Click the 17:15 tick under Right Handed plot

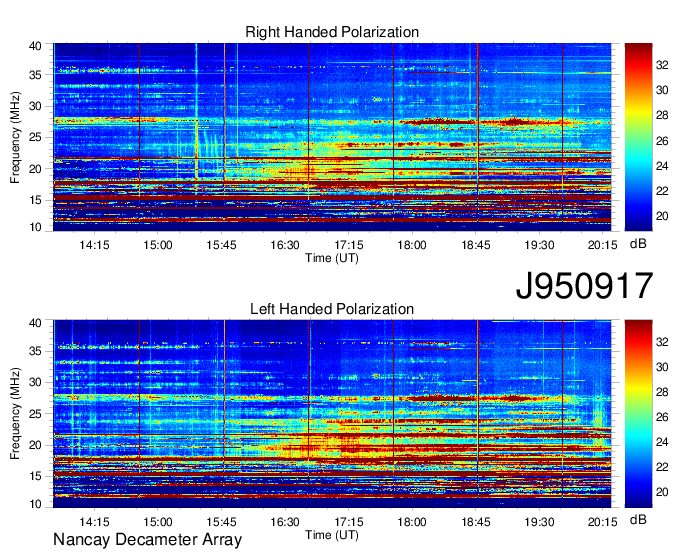tap(349, 245)
